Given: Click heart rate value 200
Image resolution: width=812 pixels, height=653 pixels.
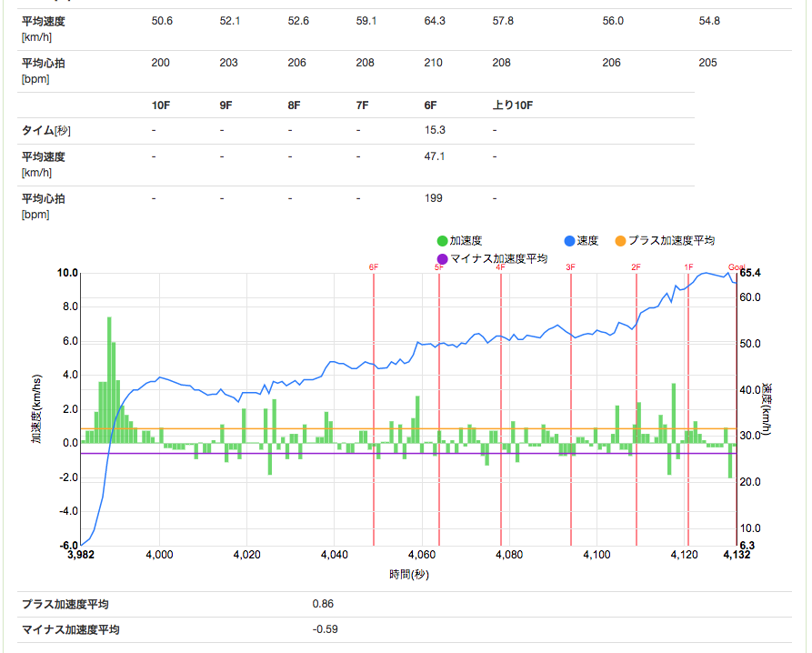Looking at the screenshot, I should (x=161, y=63).
